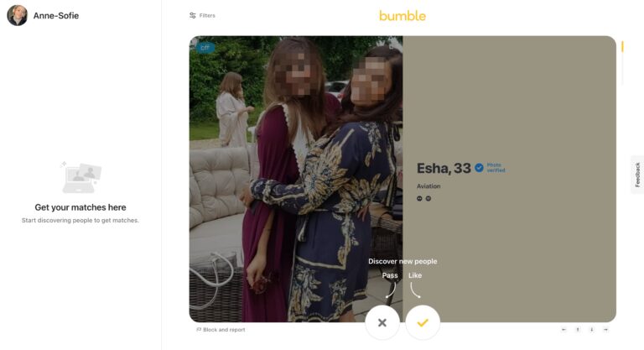Image resolution: width=644 pixels, height=350 pixels.
Task: Click Esha's profile photo
Action: click(x=296, y=179)
